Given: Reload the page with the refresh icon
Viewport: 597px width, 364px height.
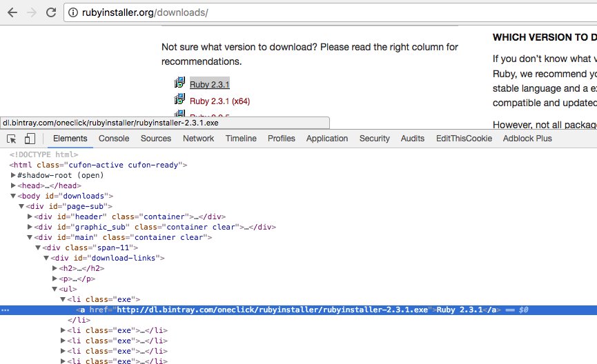Looking at the screenshot, I should pyautogui.click(x=51, y=12).
